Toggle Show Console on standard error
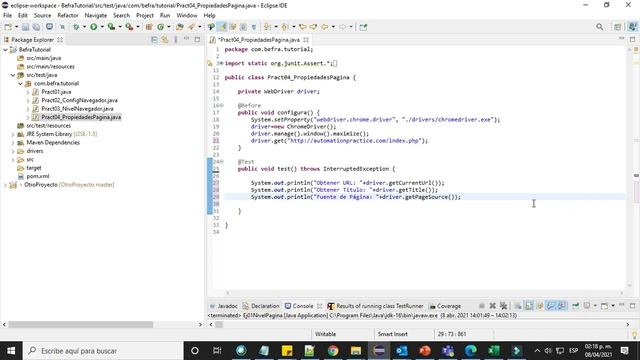 pyautogui.click(x=562, y=306)
